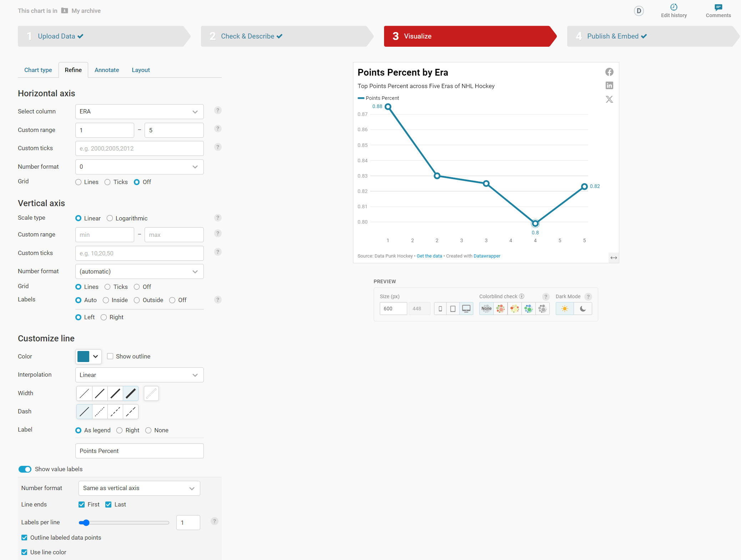Screen dimensions: 741x560
Task: Select mobile phone preview size icon
Action: [440, 309]
